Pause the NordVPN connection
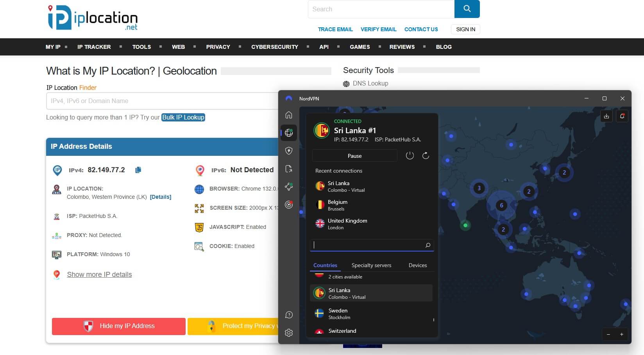The width and height of the screenshot is (644, 355). 355,156
